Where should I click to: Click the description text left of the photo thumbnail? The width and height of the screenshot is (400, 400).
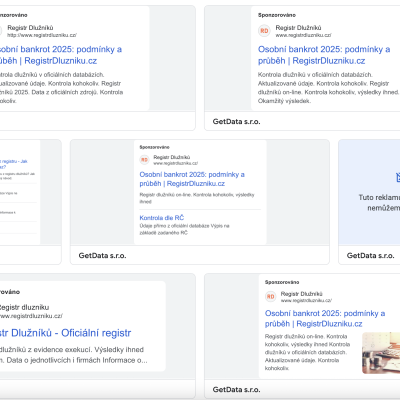pyautogui.click(x=307, y=352)
